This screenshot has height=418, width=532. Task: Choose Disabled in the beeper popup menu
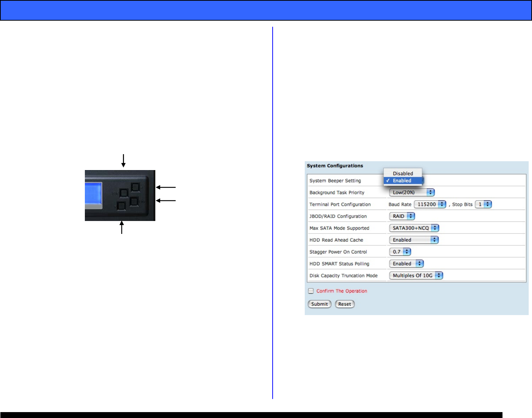click(x=403, y=173)
